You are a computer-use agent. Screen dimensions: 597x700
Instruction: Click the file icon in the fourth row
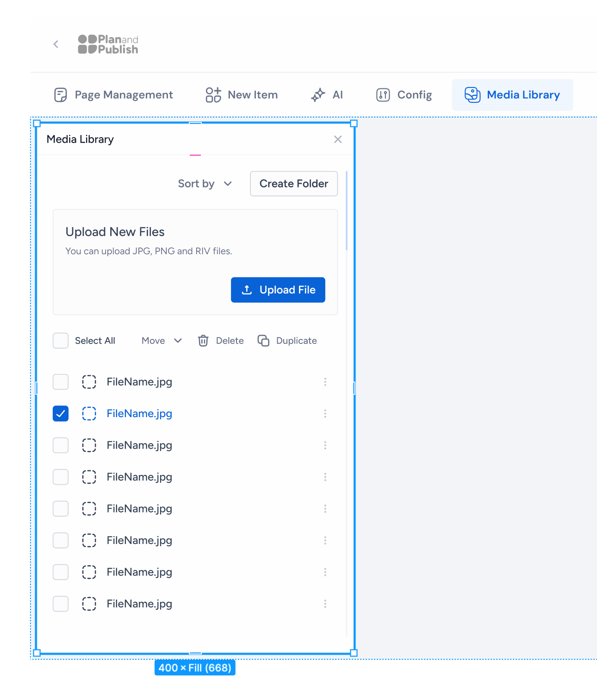coord(89,477)
